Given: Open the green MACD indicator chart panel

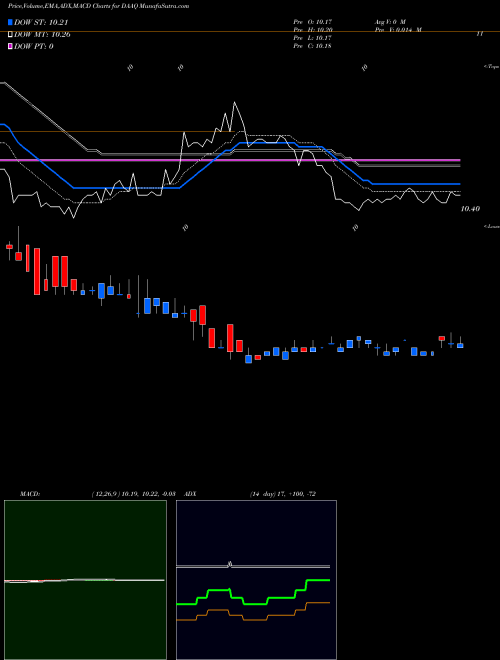Looking at the screenshot, I should click(x=85, y=580).
